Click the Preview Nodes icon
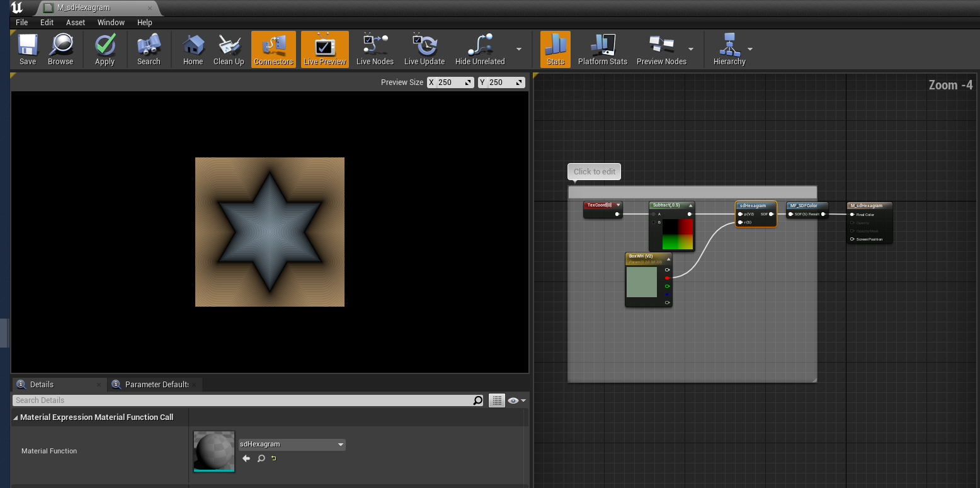 coord(661,49)
